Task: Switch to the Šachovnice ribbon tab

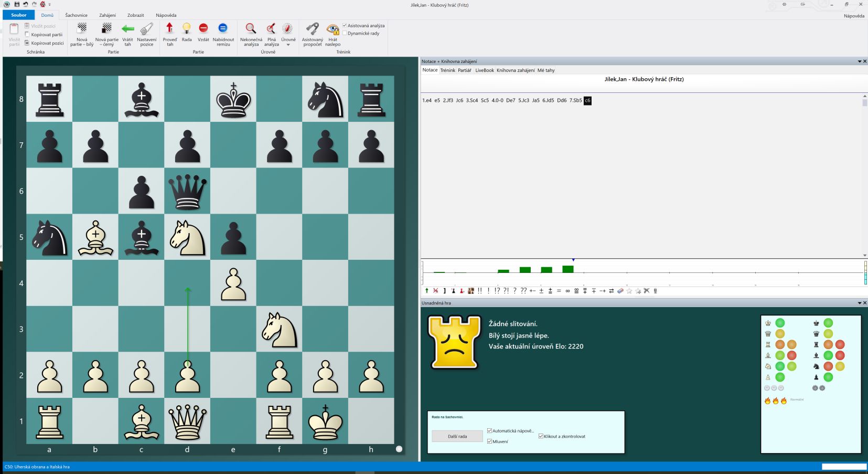Action: coord(77,15)
